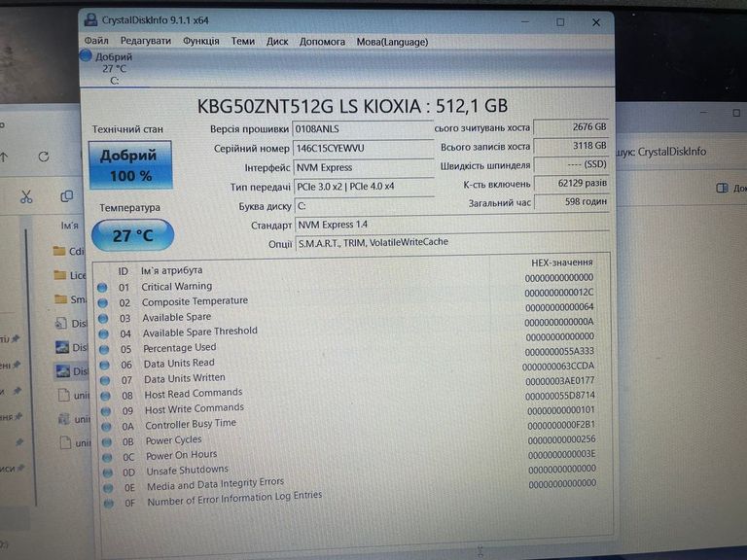This screenshot has height=560, width=747.
Task: Click the 3118 GB host writes value
Action: (x=571, y=146)
